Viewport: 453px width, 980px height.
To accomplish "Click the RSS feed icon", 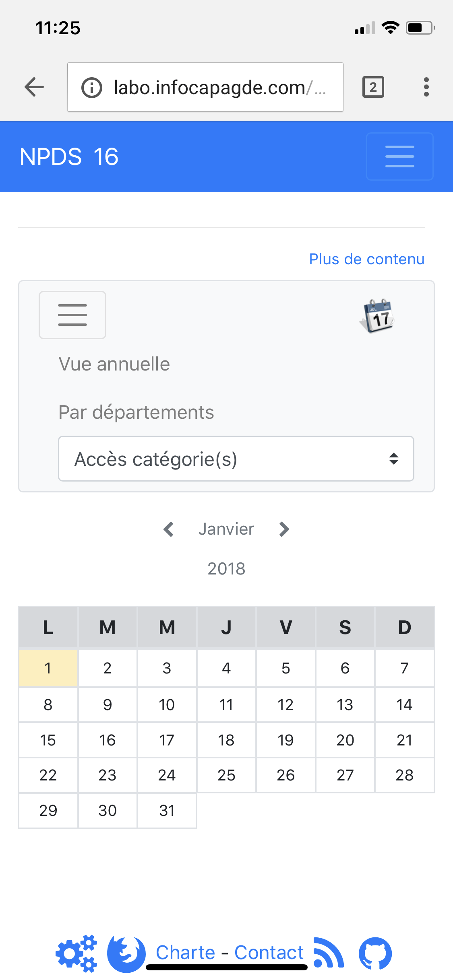I will [329, 952].
